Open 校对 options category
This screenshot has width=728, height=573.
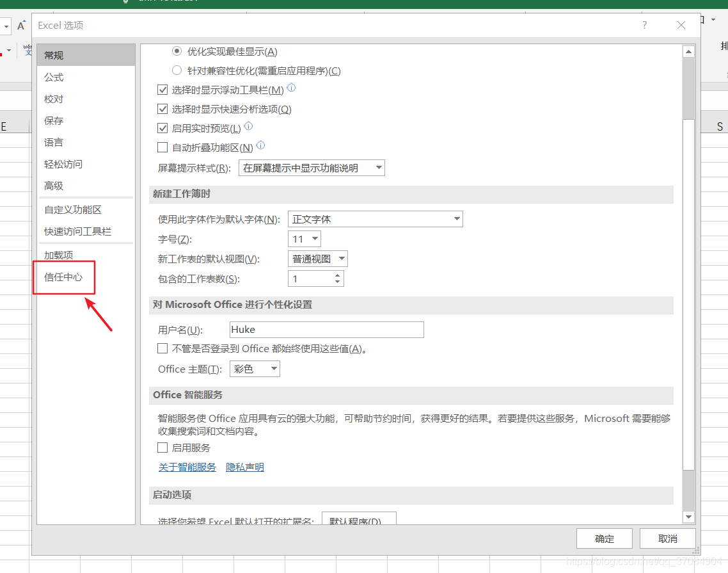pyautogui.click(x=86, y=99)
